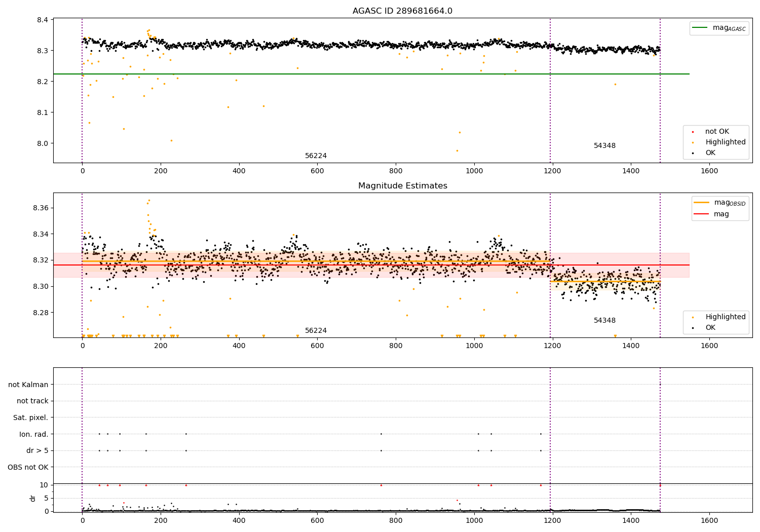Click the '56224' label in Magnitude Estimates plot
The height and width of the screenshot is (532, 760).
click(x=316, y=331)
